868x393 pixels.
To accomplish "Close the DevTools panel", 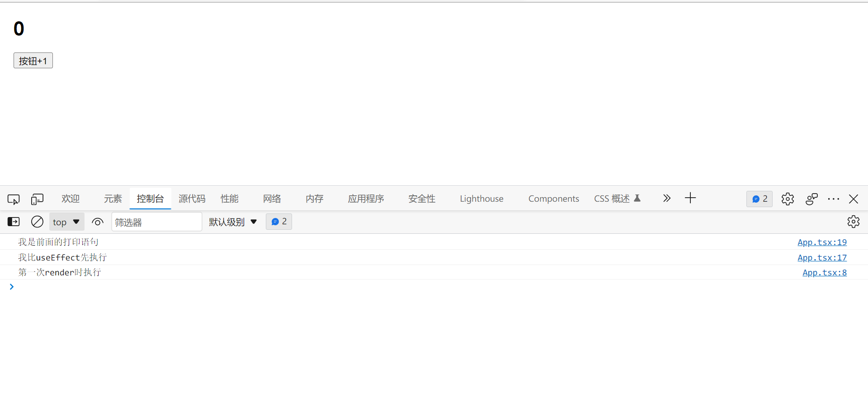I will point(854,199).
